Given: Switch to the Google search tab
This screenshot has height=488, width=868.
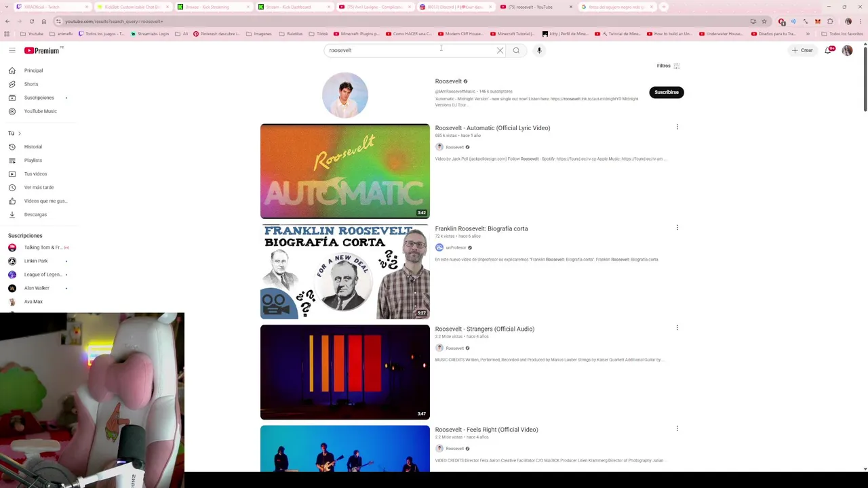Looking at the screenshot, I should 616,7.
